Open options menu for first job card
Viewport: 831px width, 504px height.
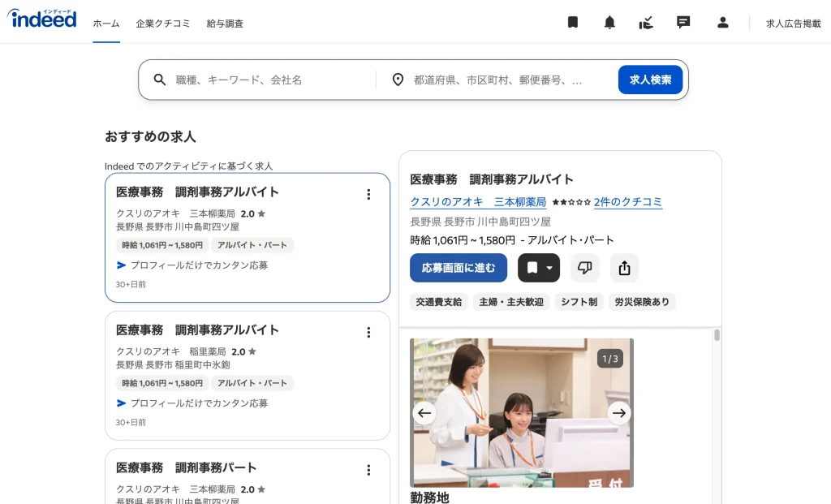pos(368,194)
